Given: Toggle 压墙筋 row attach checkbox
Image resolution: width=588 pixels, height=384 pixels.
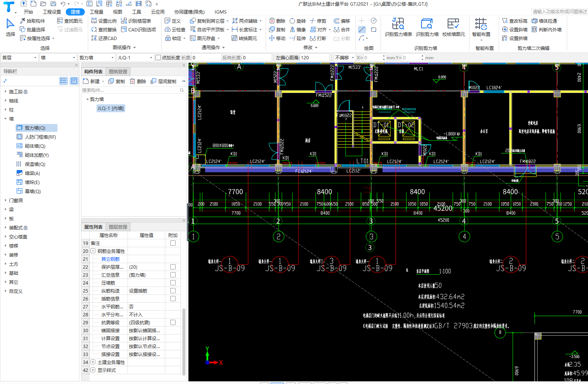Looking at the screenshot, I should (x=173, y=283).
